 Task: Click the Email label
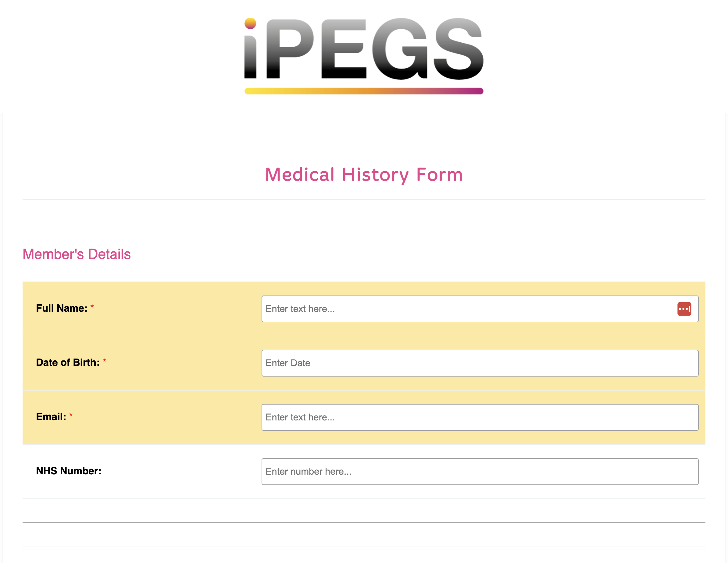(52, 416)
